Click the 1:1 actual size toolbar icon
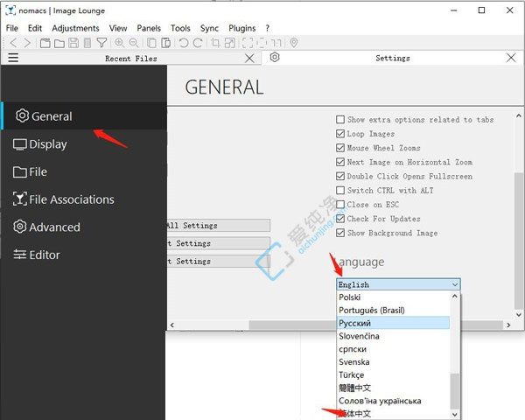Image resolution: width=525 pixels, height=420 pixels. point(276,43)
